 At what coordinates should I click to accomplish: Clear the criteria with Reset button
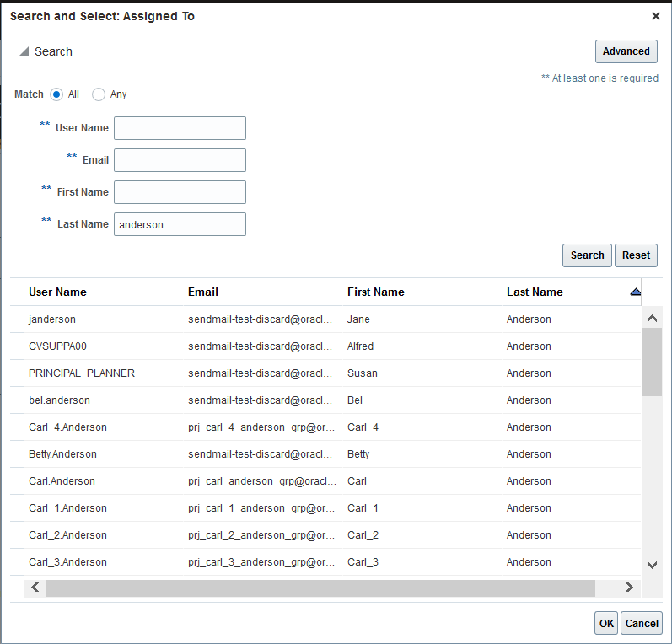coord(636,255)
